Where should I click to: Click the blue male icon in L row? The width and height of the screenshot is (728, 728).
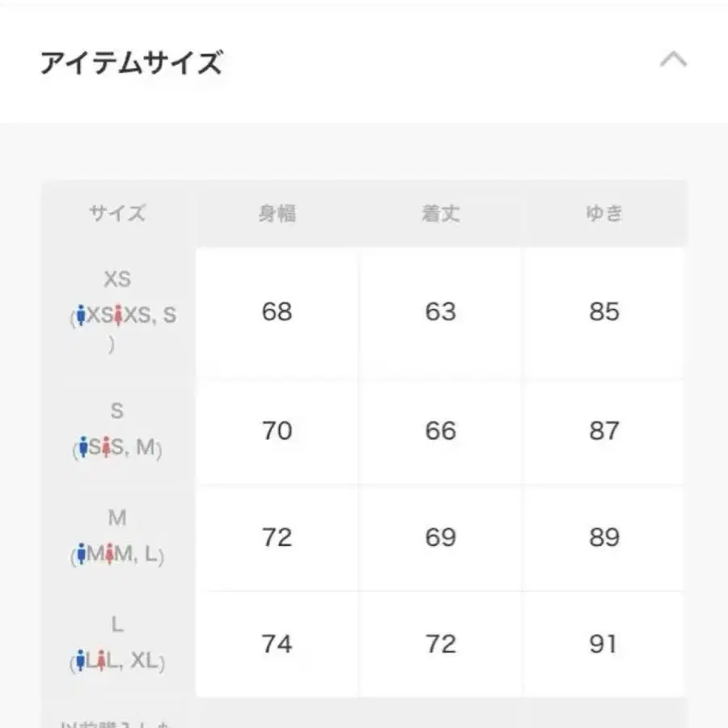point(80,662)
